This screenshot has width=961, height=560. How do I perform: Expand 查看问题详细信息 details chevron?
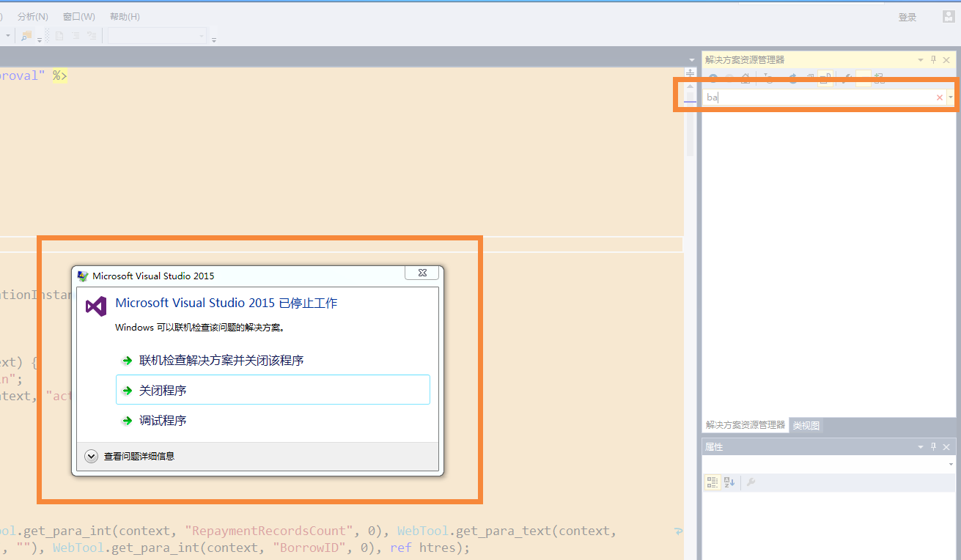pos(92,456)
